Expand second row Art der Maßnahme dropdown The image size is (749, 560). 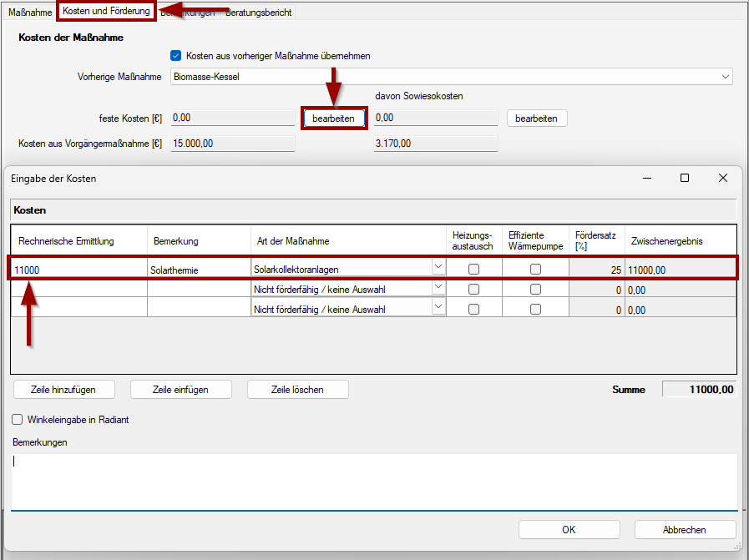(x=438, y=289)
